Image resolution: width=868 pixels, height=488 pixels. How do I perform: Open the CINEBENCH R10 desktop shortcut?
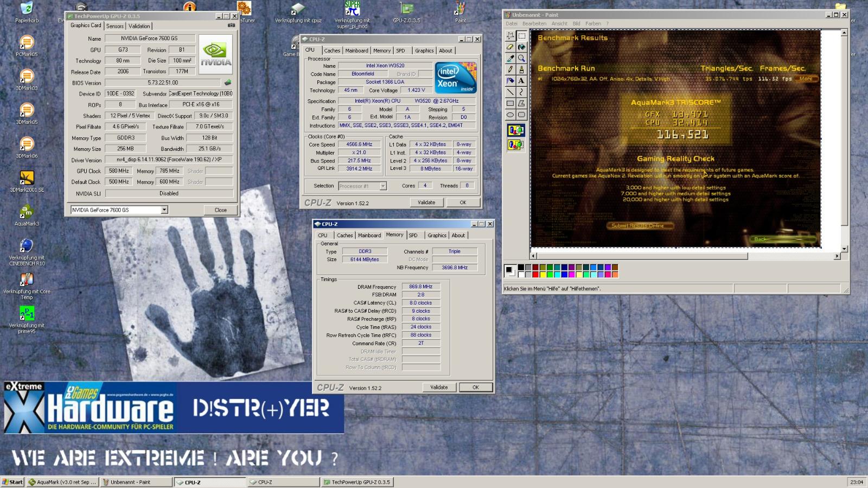coord(27,252)
